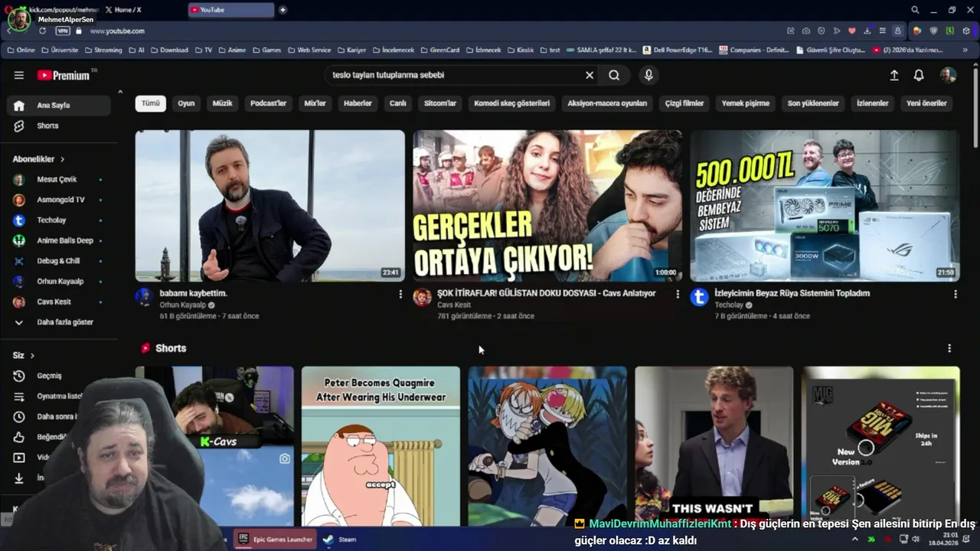Image resolution: width=980 pixels, height=551 pixels.
Task: Open the 'babamı kaybettim.' video title
Action: 194,293
